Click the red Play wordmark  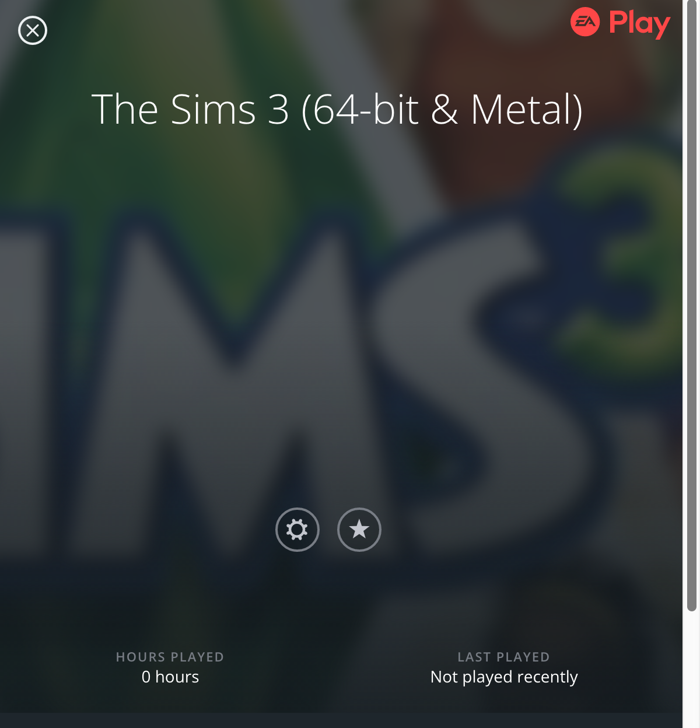[639, 24]
